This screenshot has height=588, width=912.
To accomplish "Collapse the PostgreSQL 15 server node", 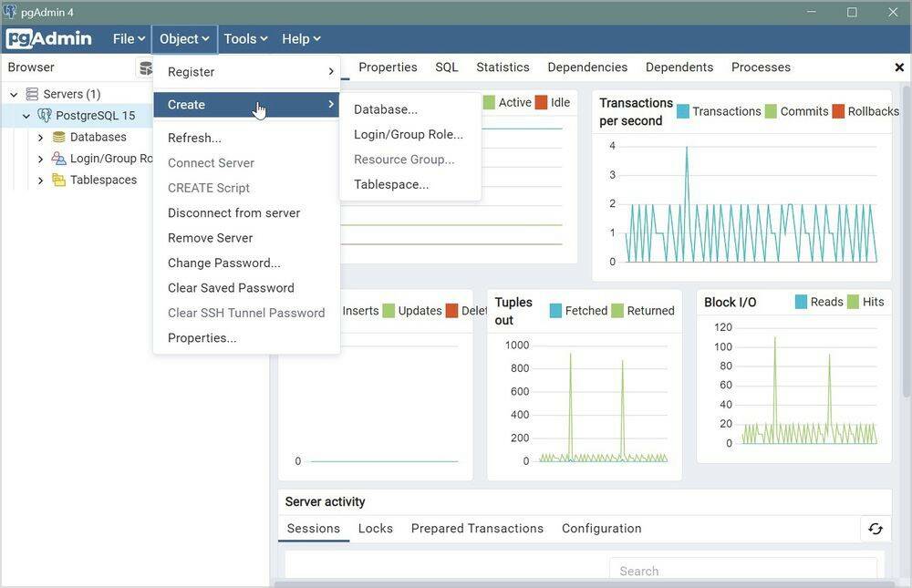I will 26,116.
